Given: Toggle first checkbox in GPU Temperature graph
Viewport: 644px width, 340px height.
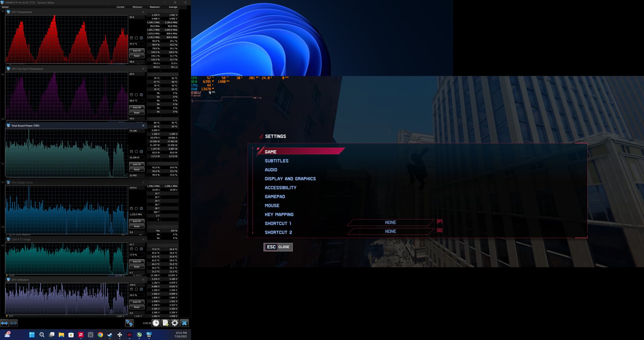Looking at the screenshot, I should coord(131,38).
